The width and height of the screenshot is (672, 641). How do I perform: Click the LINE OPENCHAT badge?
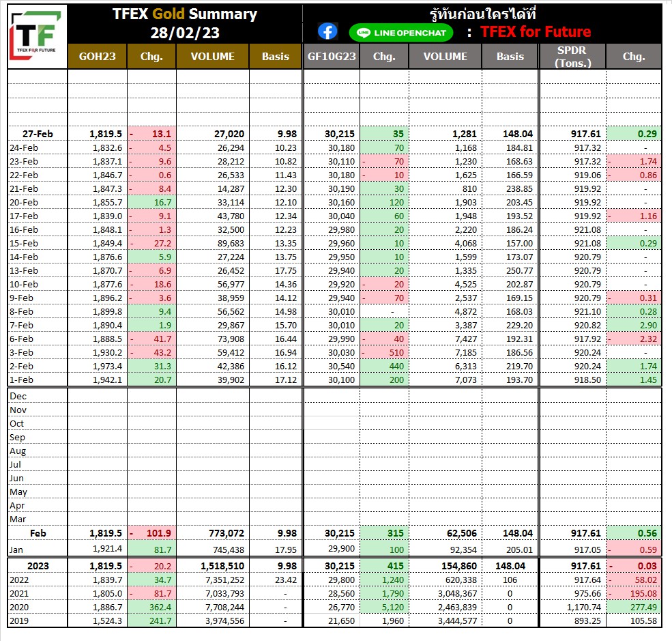pos(401,33)
